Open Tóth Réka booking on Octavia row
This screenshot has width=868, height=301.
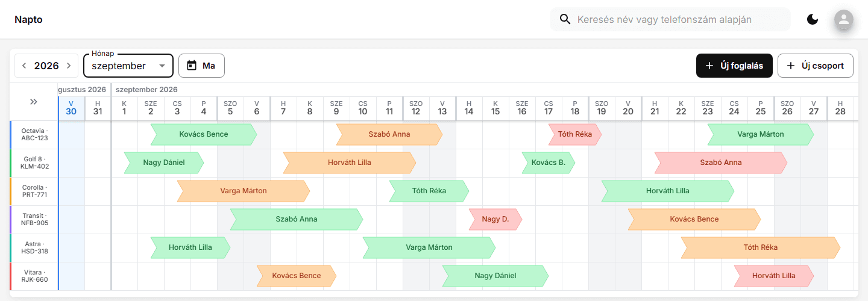click(575, 134)
